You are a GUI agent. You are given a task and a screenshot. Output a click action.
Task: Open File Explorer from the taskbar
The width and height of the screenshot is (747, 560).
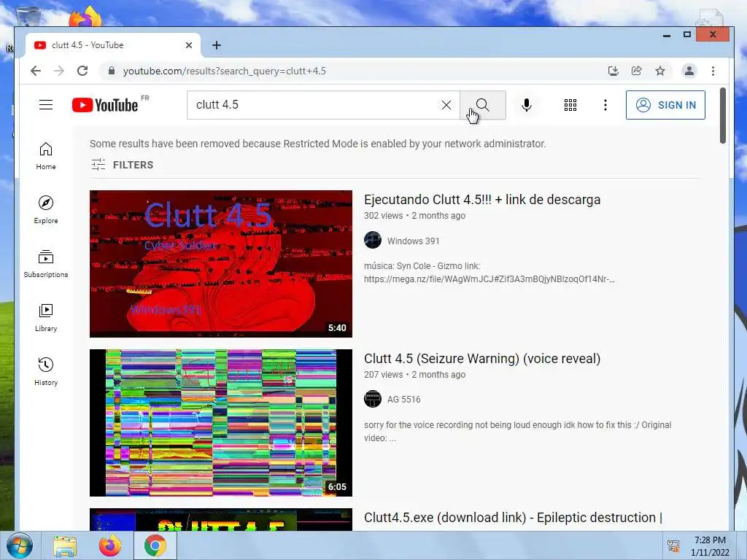click(x=65, y=546)
